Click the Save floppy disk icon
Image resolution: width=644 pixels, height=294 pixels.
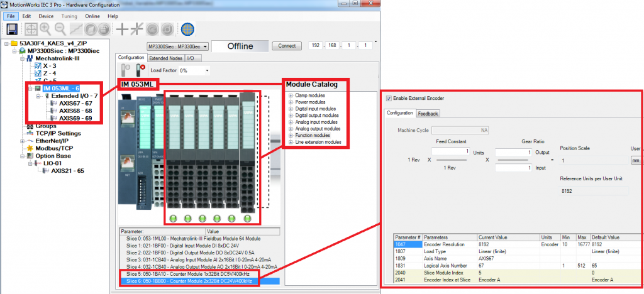11,30
